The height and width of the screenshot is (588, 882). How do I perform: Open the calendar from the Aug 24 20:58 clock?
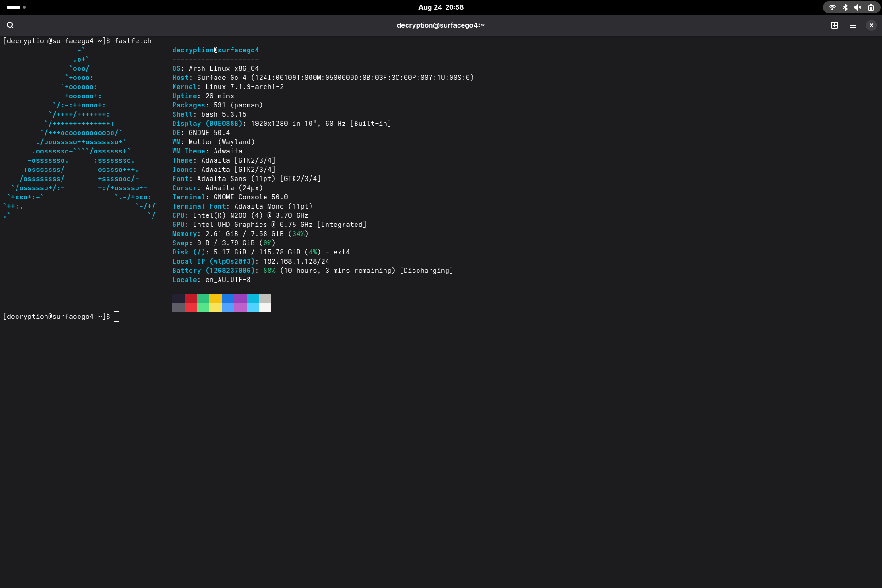[441, 7]
